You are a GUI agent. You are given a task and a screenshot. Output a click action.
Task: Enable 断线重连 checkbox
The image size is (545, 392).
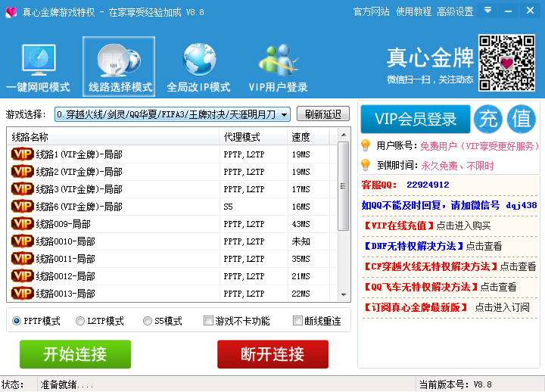[297, 320]
